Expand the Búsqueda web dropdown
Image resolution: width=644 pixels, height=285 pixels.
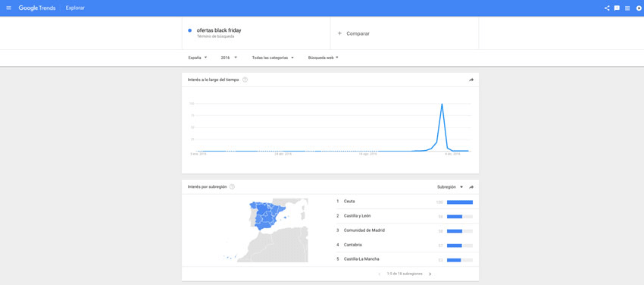pos(324,58)
